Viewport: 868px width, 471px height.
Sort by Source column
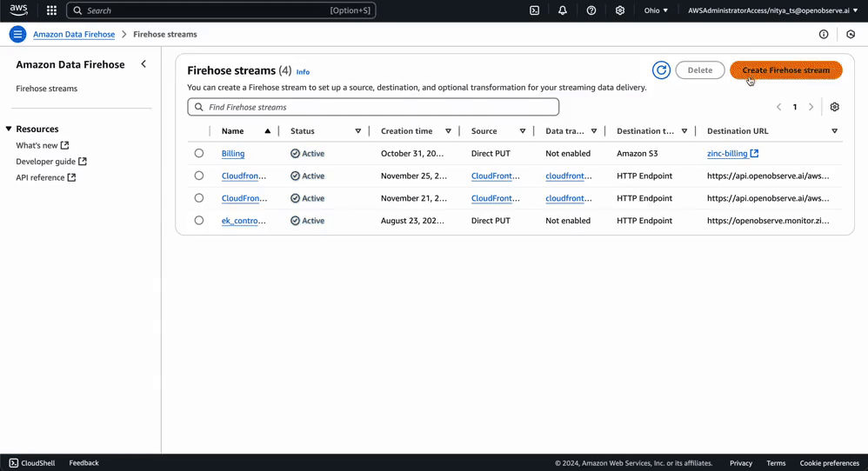click(523, 131)
